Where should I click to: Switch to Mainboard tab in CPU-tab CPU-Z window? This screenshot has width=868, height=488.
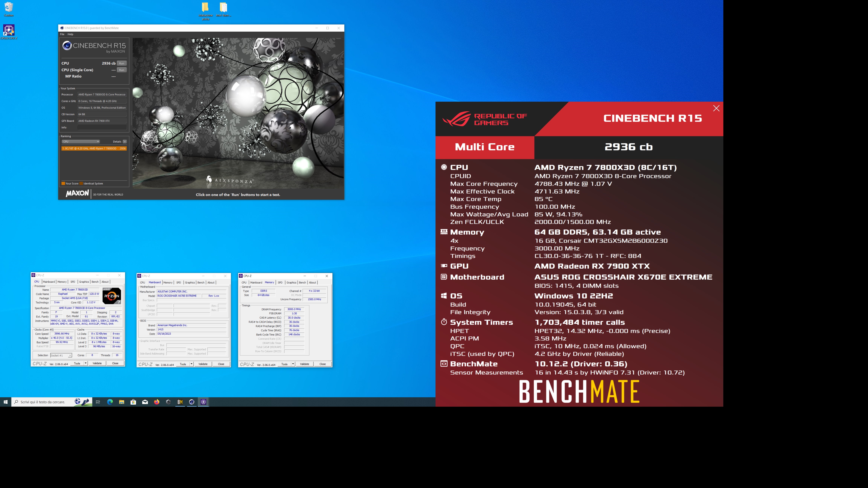[x=49, y=282]
